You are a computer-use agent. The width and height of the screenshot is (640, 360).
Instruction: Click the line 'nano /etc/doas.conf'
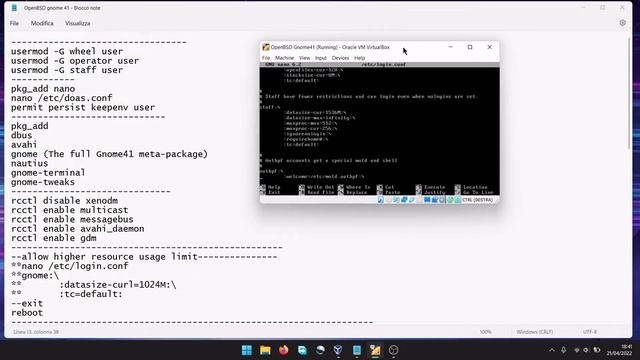pos(62,98)
